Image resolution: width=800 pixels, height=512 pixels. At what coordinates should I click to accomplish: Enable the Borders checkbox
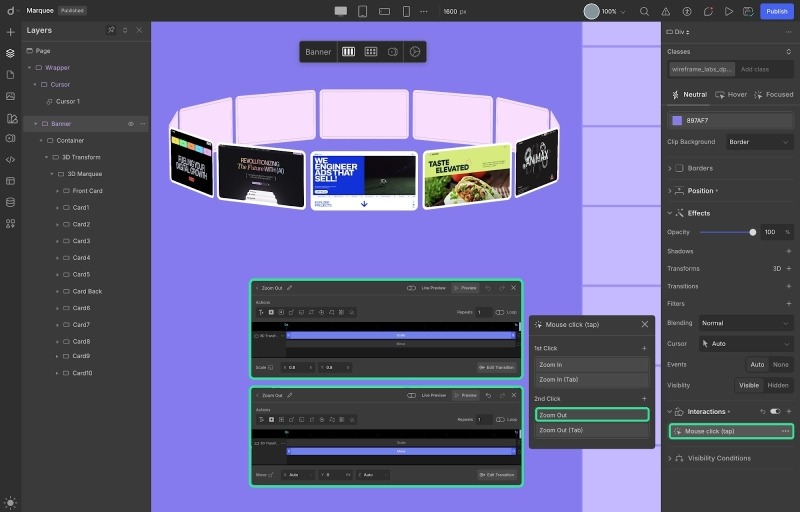680,168
